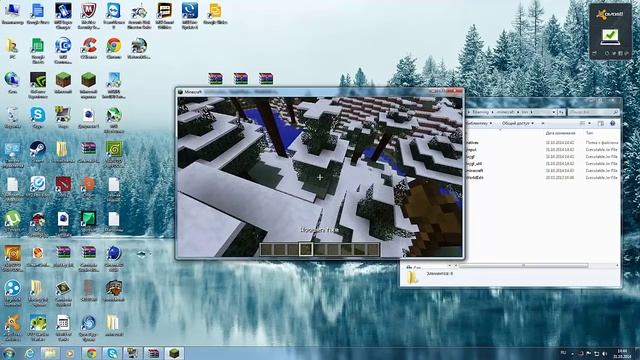Image resolution: width=640 pixels, height=360 pixels.
Task: Click the Avast gadget green checkmark status
Action: coord(610,36)
